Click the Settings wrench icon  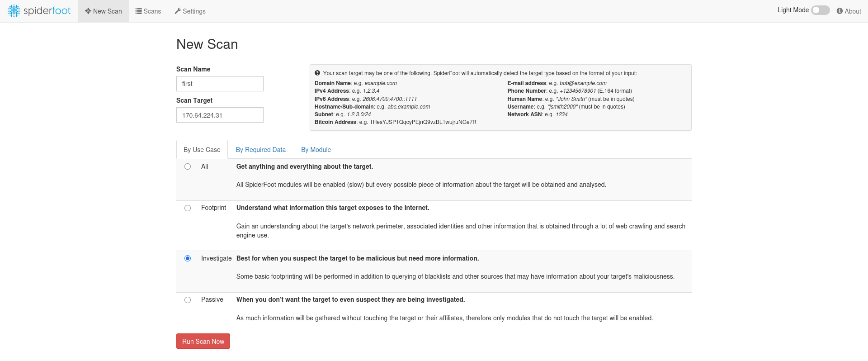pos(178,11)
